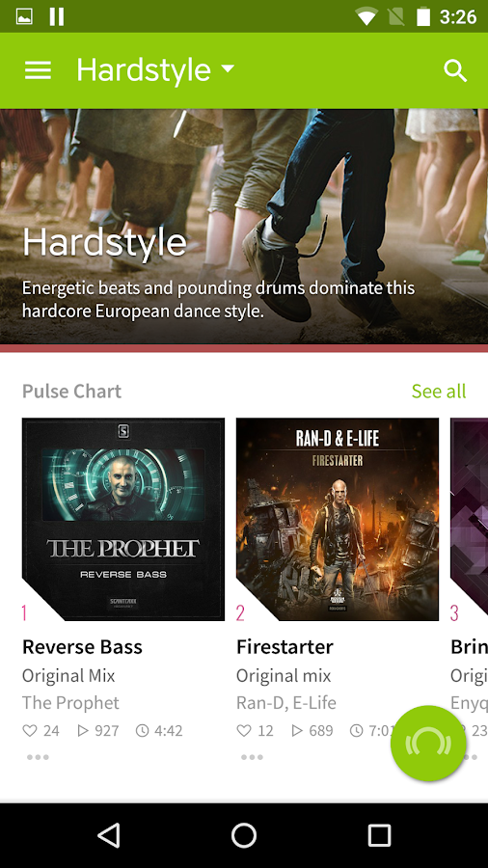Tap the Hardstyle banner image
The width and height of the screenshot is (488, 868).
(x=244, y=227)
